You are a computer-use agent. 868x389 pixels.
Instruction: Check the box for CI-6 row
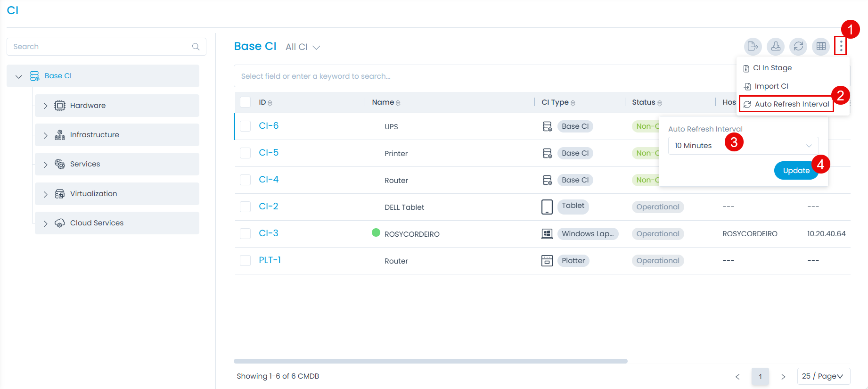[245, 126]
